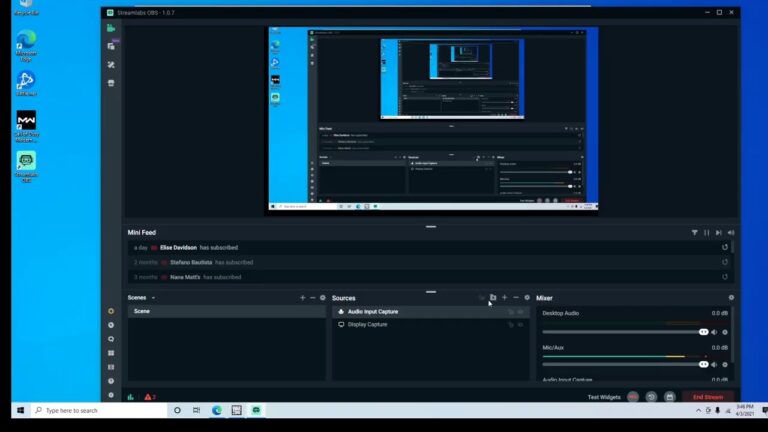Open the Mic/Aux settings gear
This screenshot has height=432, width=768.
(725, 364)
